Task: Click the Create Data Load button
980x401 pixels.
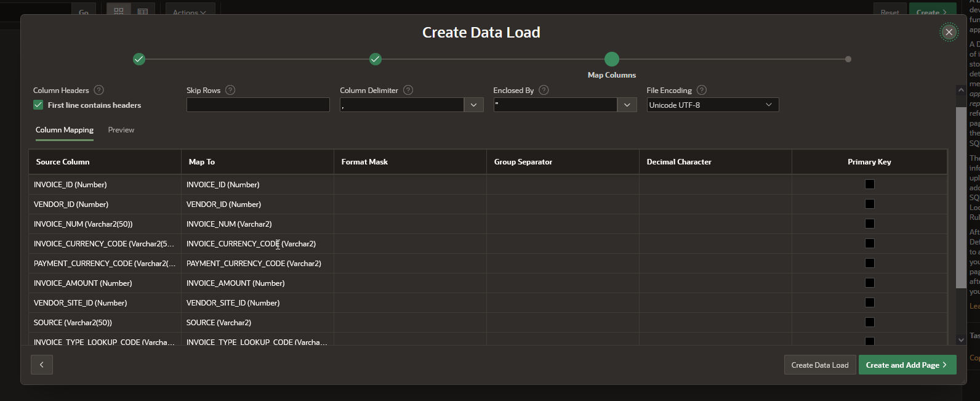Action: coord(820,365)
